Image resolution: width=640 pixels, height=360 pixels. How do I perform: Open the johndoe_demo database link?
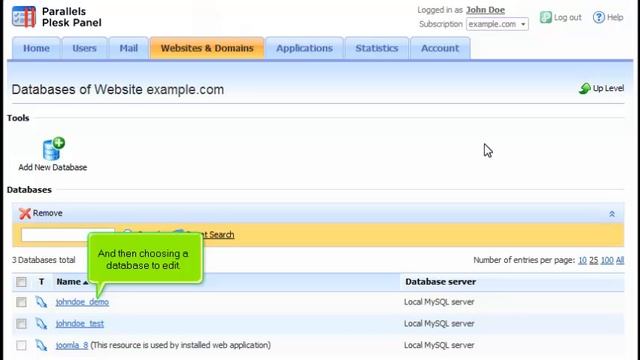pos(82,302)
